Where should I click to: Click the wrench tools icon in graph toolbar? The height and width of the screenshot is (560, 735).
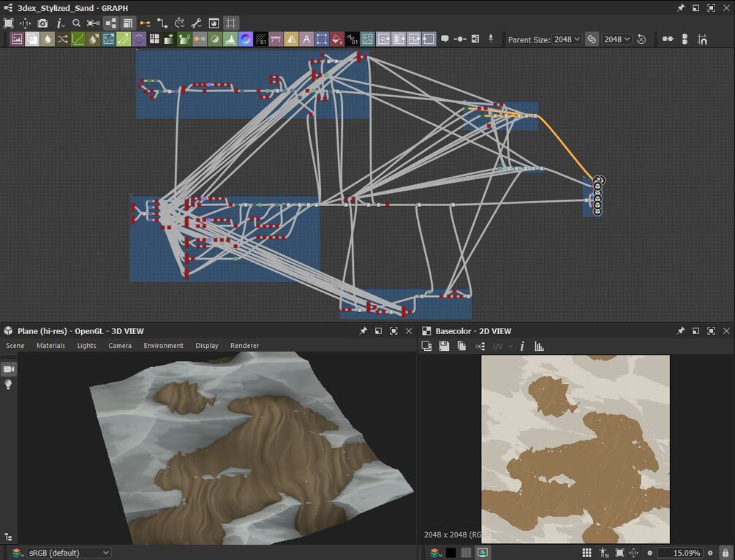point(196,23)
